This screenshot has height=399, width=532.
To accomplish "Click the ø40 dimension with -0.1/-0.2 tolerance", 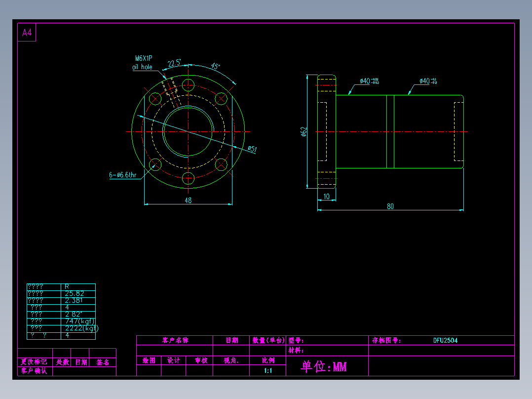I will coord(428,81).
